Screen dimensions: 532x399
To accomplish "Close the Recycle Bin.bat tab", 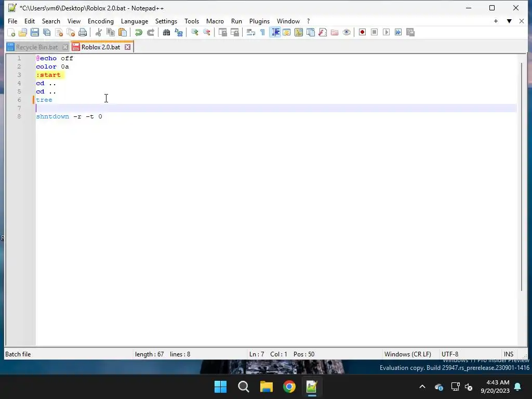I will pos(65,47).
